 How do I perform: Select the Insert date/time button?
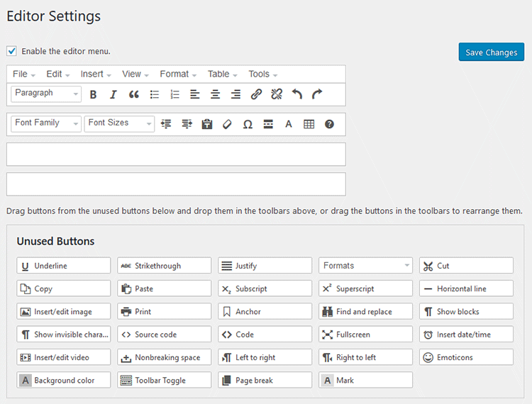pos(466,334)
